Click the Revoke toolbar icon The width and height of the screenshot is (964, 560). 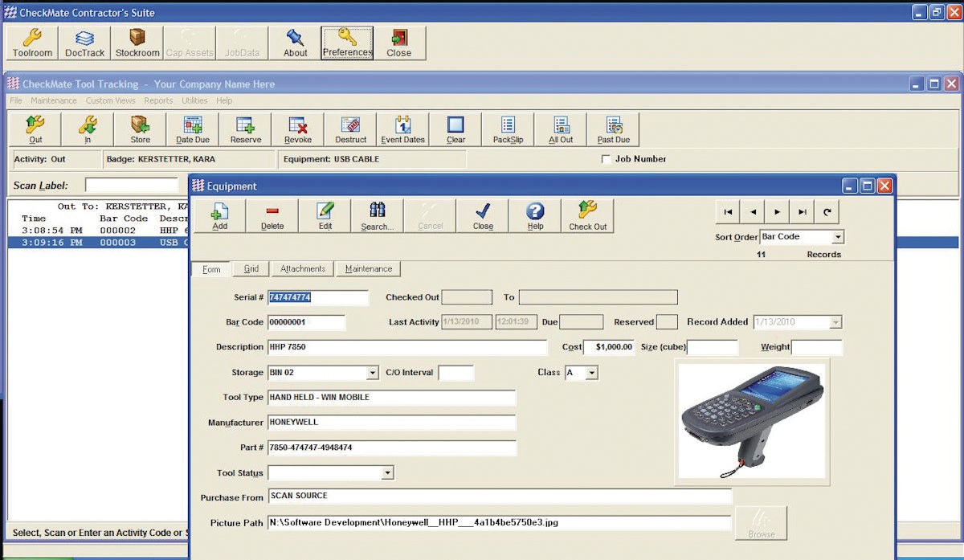click(298, 129)
